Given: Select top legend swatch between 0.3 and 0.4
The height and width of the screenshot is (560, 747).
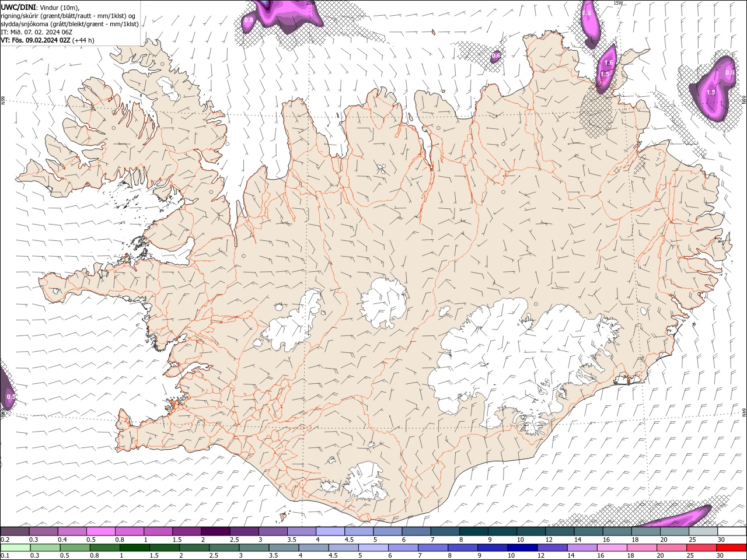Looking at the screenshot, I should [x=43, y=531].
